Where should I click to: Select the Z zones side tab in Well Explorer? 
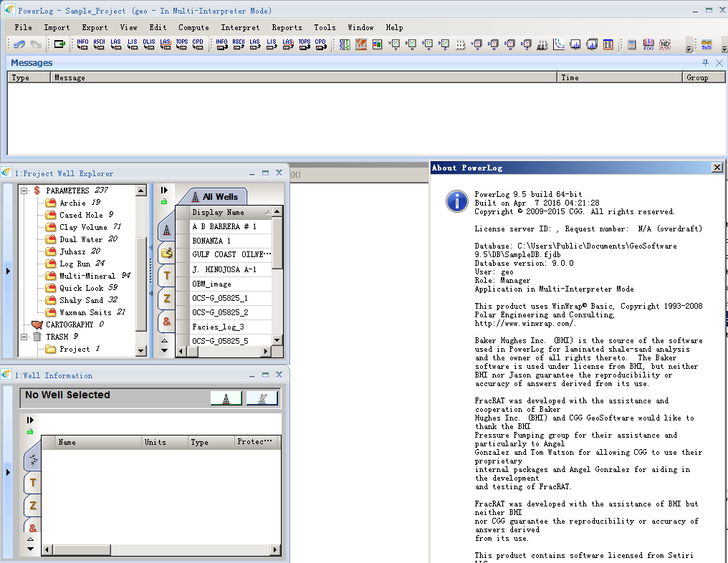pos(166,299)
